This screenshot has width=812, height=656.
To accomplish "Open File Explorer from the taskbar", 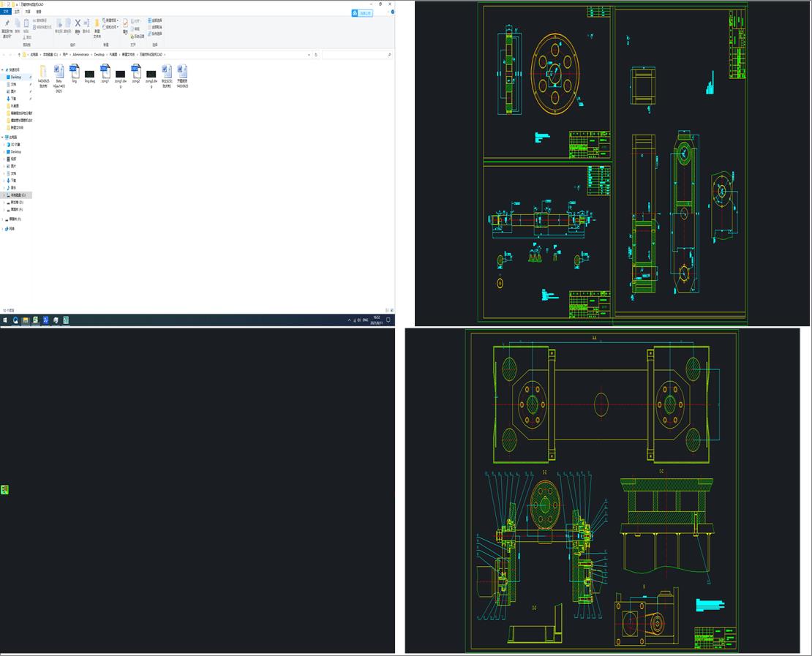I will pyautogui.click(x=26, y=320).
